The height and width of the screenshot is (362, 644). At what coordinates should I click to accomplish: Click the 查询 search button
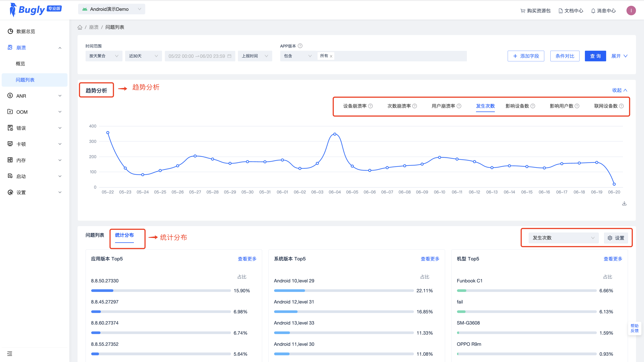[x=595, y=56]
